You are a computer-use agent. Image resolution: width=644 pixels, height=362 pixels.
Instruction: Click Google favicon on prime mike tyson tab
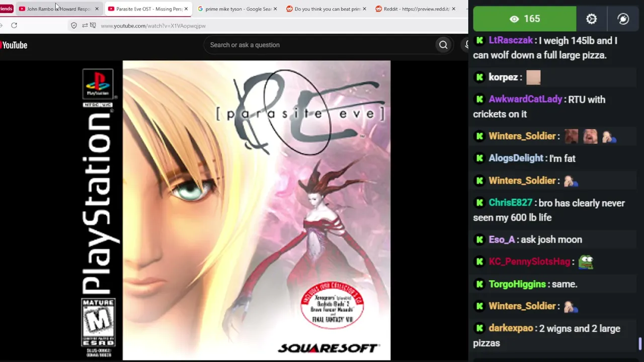pos(200,9)
